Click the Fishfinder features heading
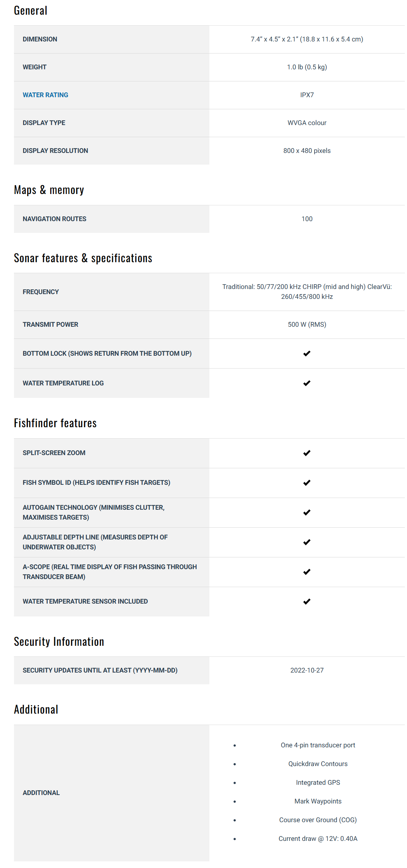407x868 pixels. click(x=55, y=423)
